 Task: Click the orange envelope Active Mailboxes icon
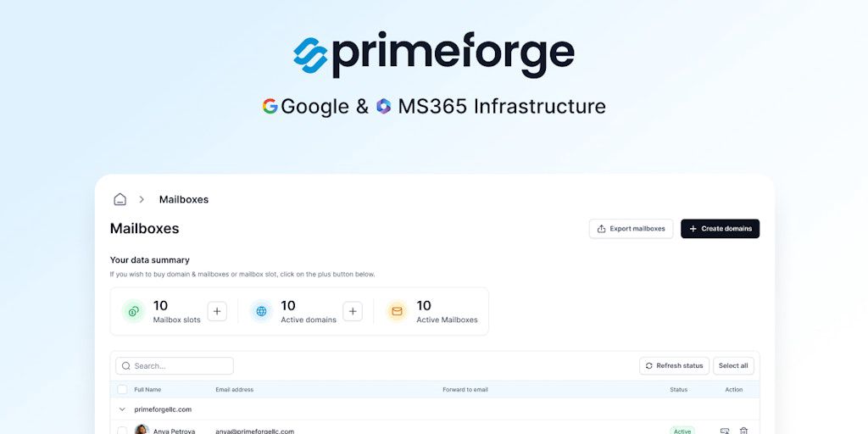coord(397,311)
